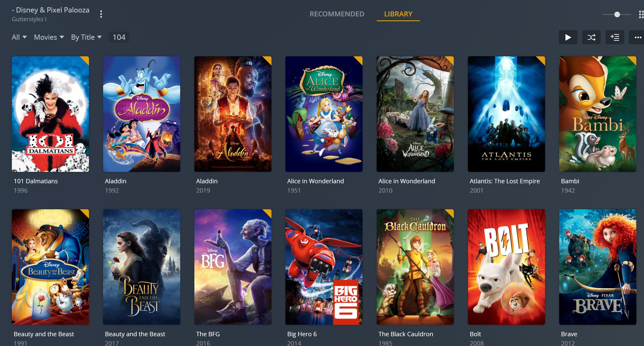
Task: Select the Library tab
Action: pyautogui.click(x=398, y=14)
